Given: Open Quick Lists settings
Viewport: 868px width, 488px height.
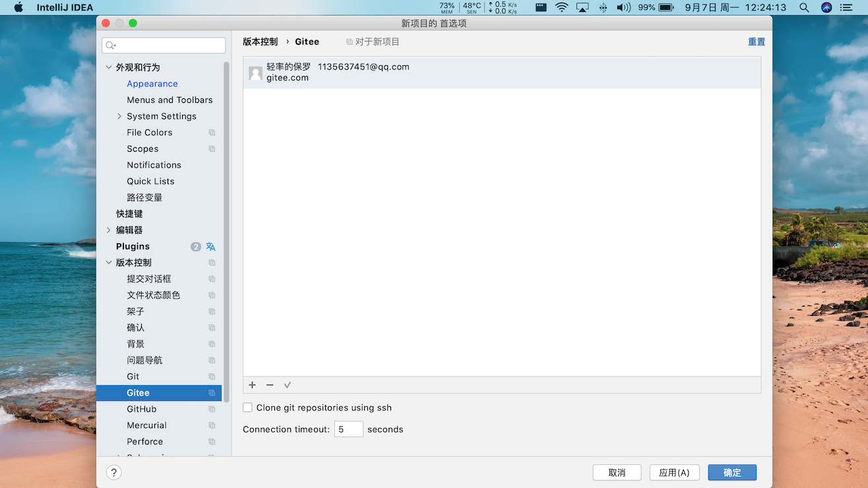Looking at the screenshot, I should point(150,181).
